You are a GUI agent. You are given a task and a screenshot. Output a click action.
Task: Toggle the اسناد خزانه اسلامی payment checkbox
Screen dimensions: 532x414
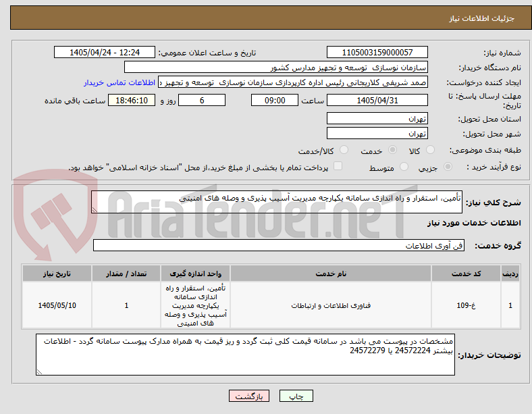click(x=338, y=166)
